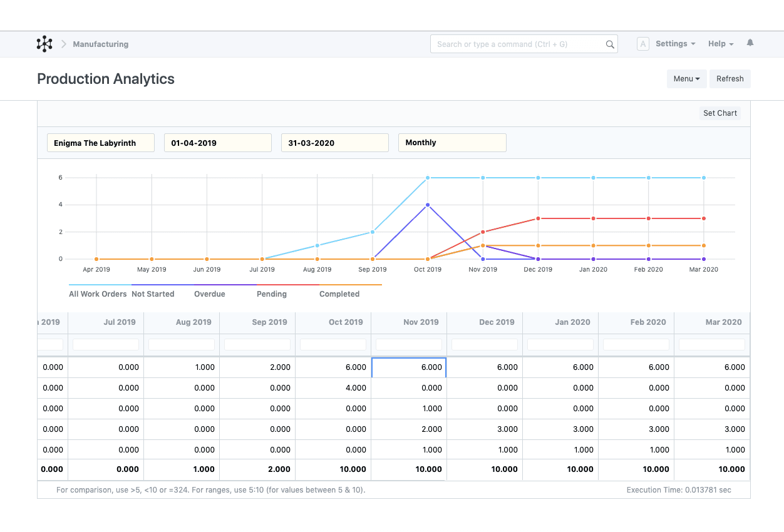The width and height of the screenshot is (784, 532).
Task: Click the Production Analytics page title
Action: (x=106, y=79)
